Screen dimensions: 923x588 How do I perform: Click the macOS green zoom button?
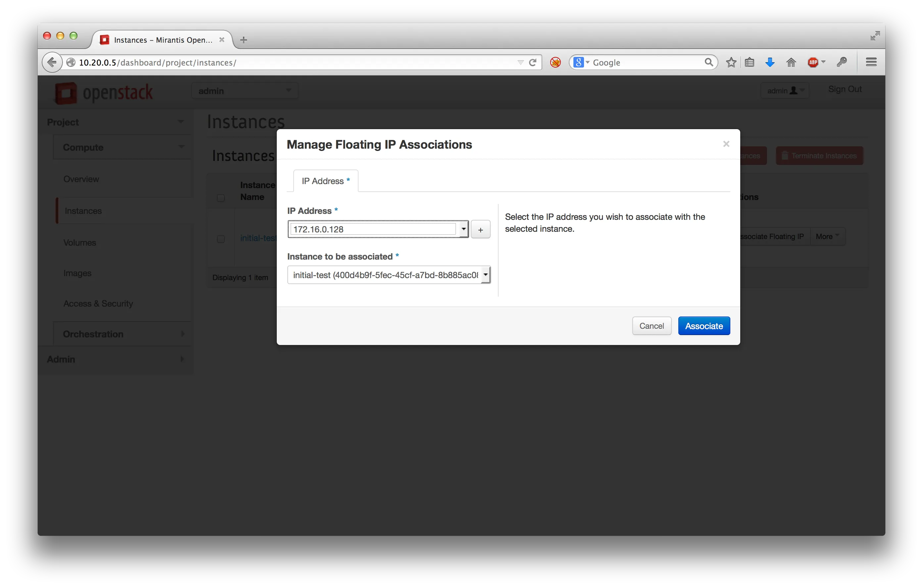point(73,36)
